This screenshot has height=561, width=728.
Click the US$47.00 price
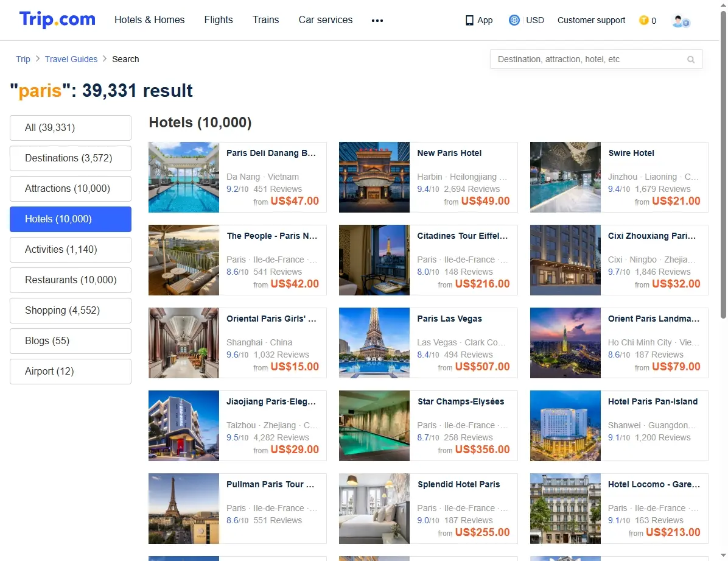pos(295,201)
